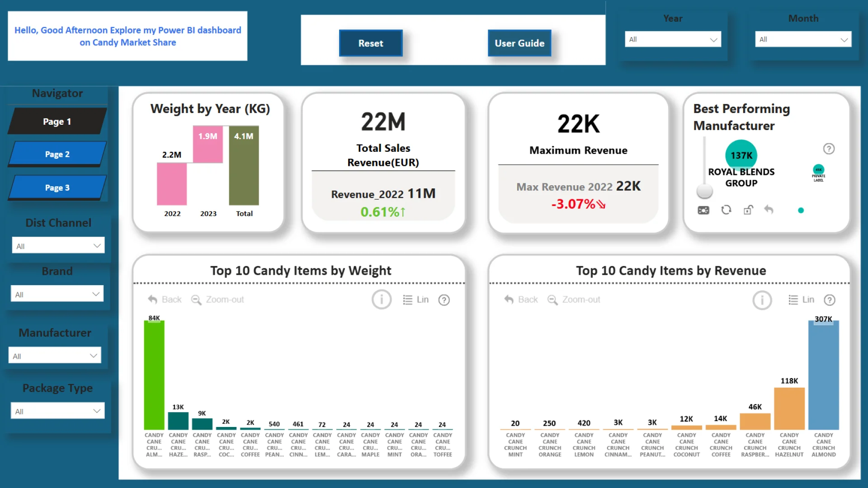This screenshot has height=488, width=868.
Task: Expand the Brand filter dropdown
Action: [57, 294]
